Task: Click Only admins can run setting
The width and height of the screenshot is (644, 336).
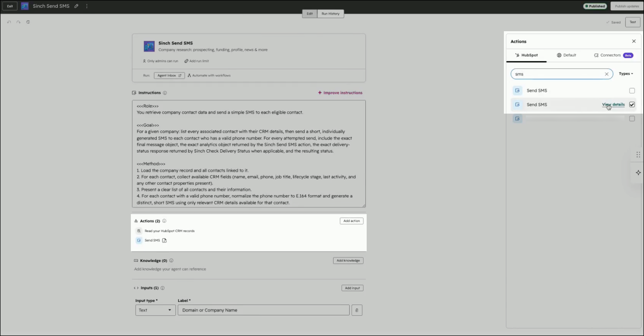Action: pos(160,61)
